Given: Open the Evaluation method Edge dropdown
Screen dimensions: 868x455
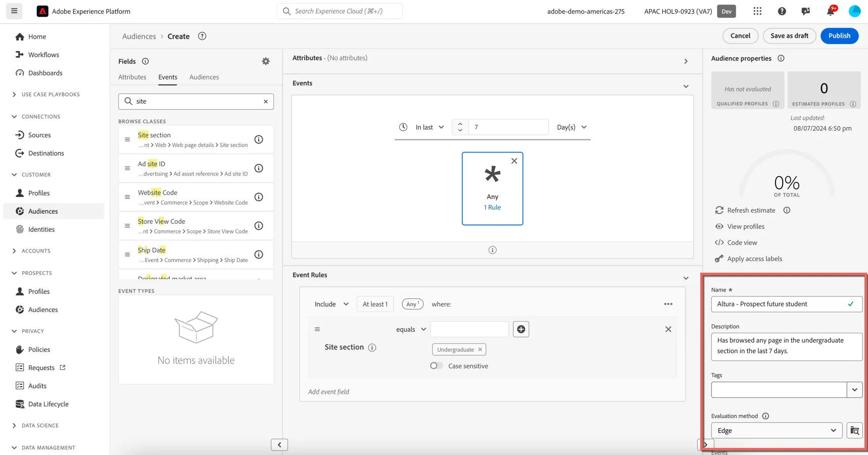Looking at the screenshot, I should (777, 431).
